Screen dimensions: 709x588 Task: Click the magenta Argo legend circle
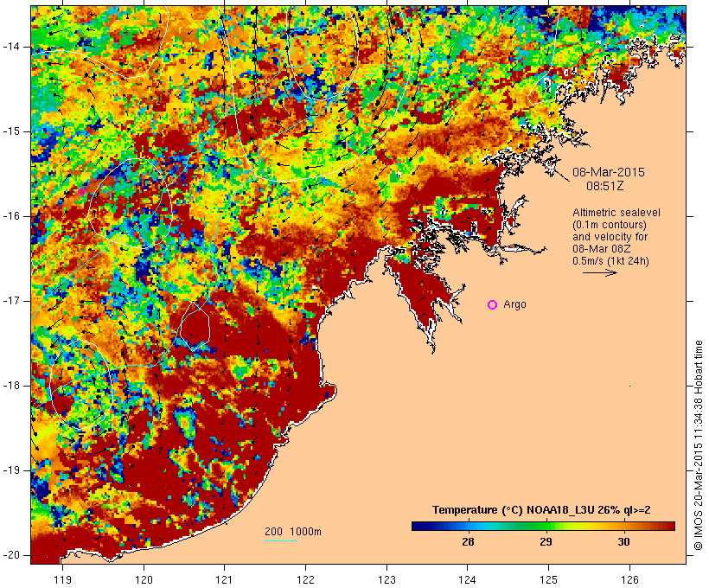[x=493, y=305]
